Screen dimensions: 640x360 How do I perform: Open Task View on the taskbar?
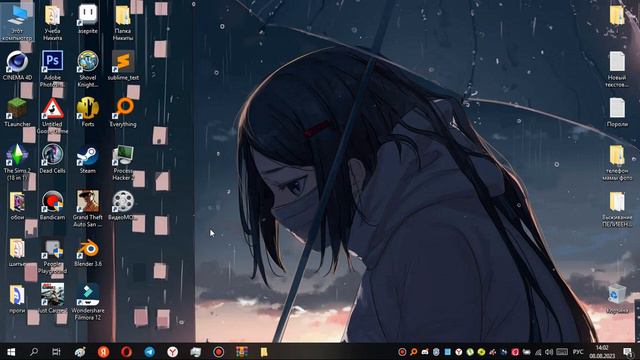[56, 351]
